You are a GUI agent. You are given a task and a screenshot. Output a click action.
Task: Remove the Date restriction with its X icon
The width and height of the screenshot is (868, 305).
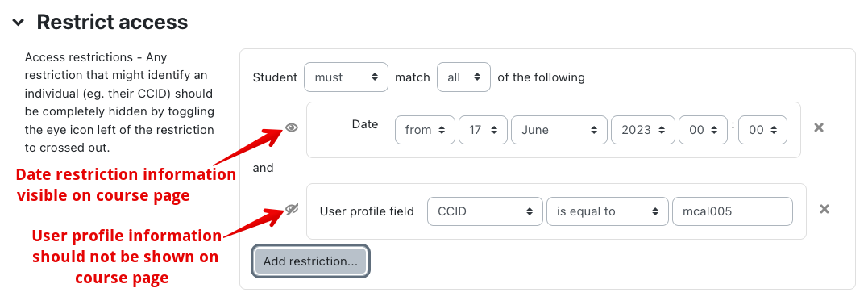819,127
